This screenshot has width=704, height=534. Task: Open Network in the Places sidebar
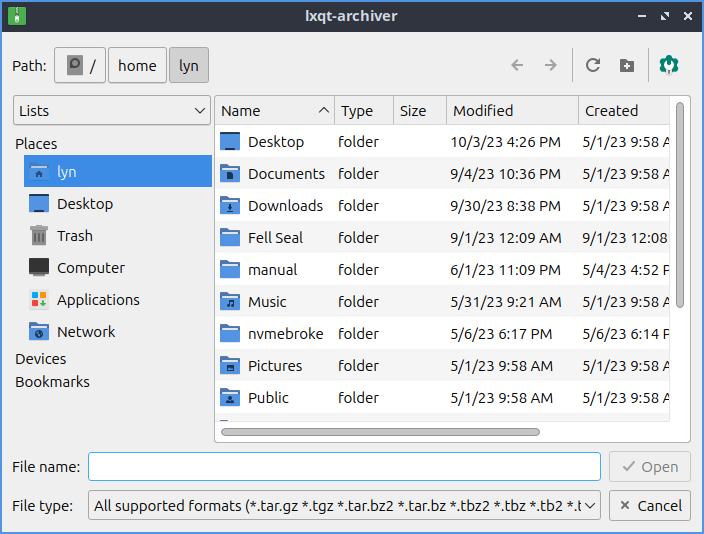[85, 332]
